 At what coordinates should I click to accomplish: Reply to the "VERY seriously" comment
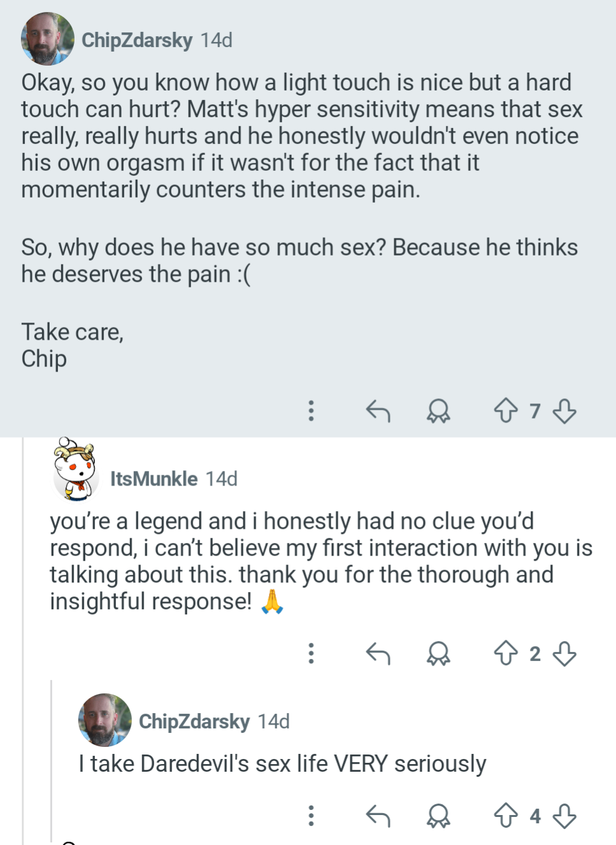click(x=378, y=816)
